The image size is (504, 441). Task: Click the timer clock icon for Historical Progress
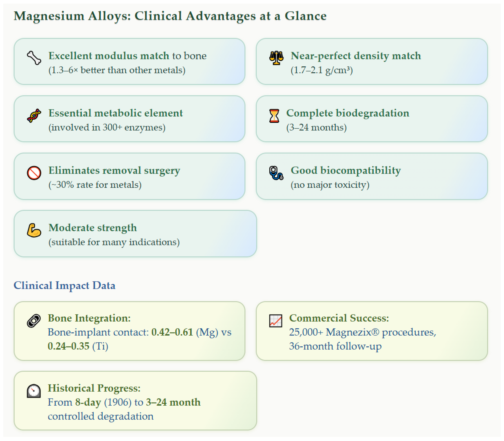[x=34, y=391]
